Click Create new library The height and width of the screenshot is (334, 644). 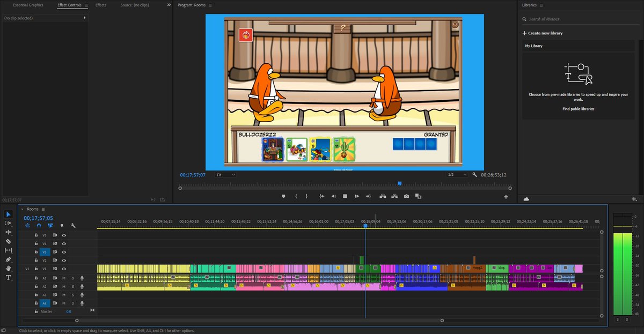(543, 33)
